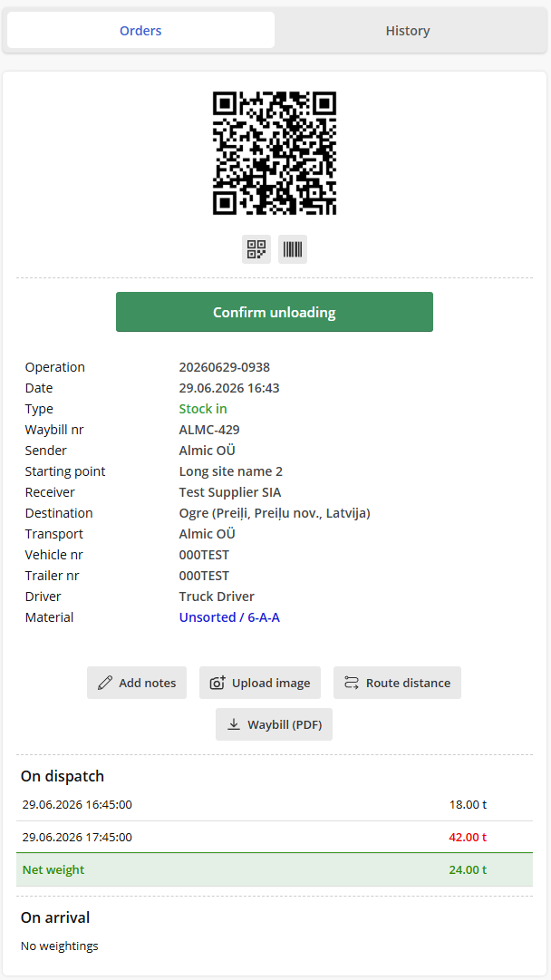Download the Waybill (PDF) document
Screen dimensions: 551x980
275,724
